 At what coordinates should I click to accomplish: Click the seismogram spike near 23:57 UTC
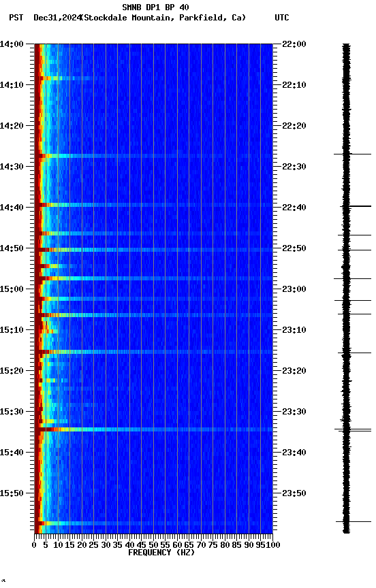(x=354, y=521)
